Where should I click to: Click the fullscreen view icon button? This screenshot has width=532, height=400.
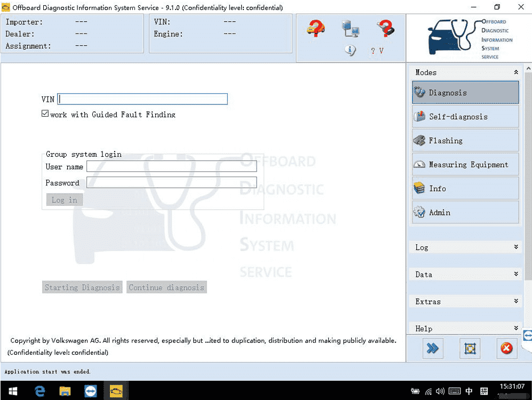coord(470,348)
